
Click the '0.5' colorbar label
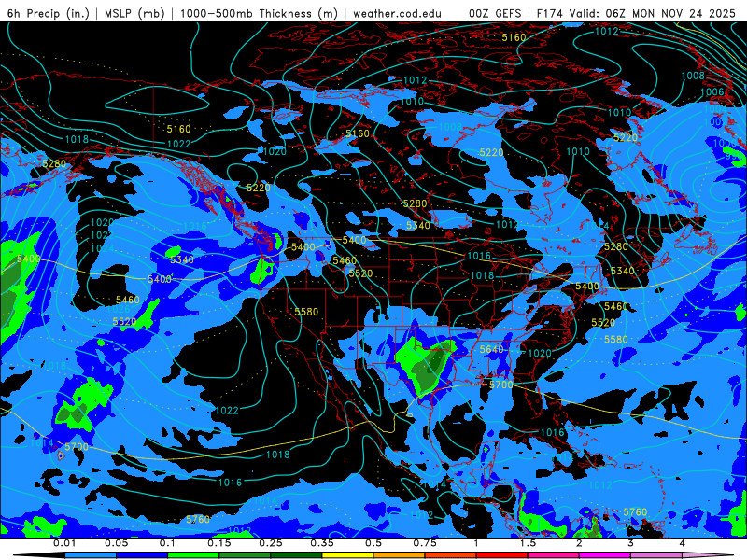click(373, 543)
